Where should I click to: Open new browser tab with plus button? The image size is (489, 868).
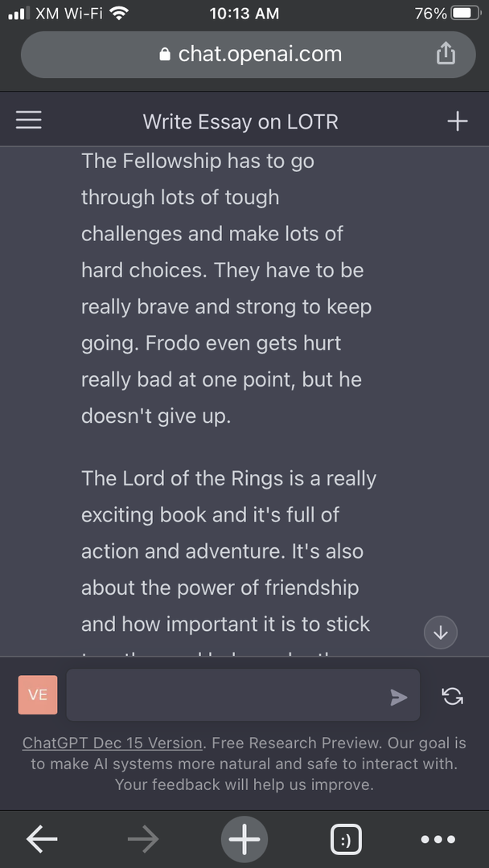244,839
